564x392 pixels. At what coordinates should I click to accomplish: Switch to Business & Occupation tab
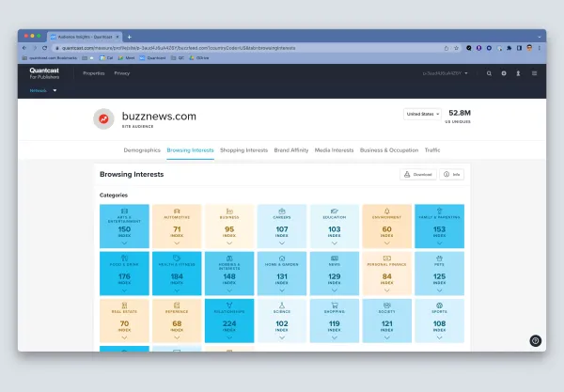point(389,150)
